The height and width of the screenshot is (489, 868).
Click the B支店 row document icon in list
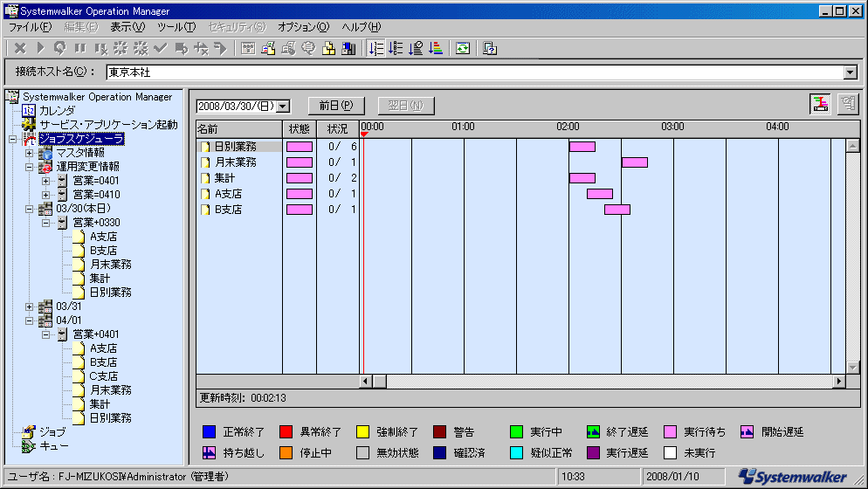point(205,210)
